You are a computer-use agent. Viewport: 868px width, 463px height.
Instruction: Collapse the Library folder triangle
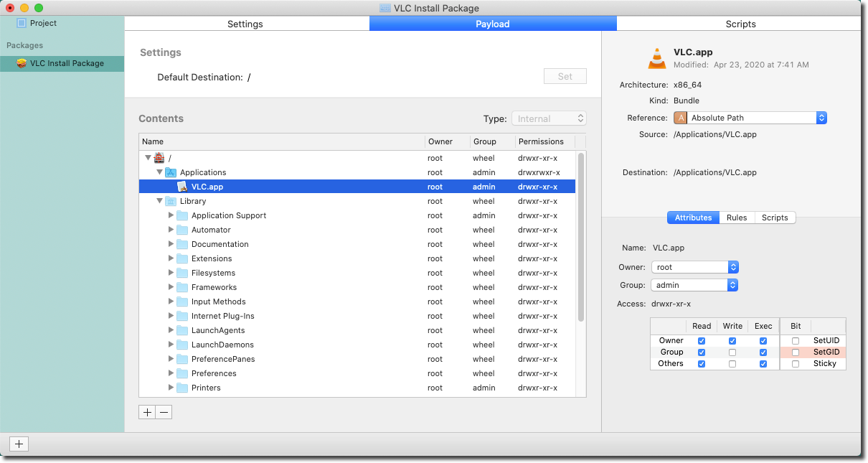[159, 201]
